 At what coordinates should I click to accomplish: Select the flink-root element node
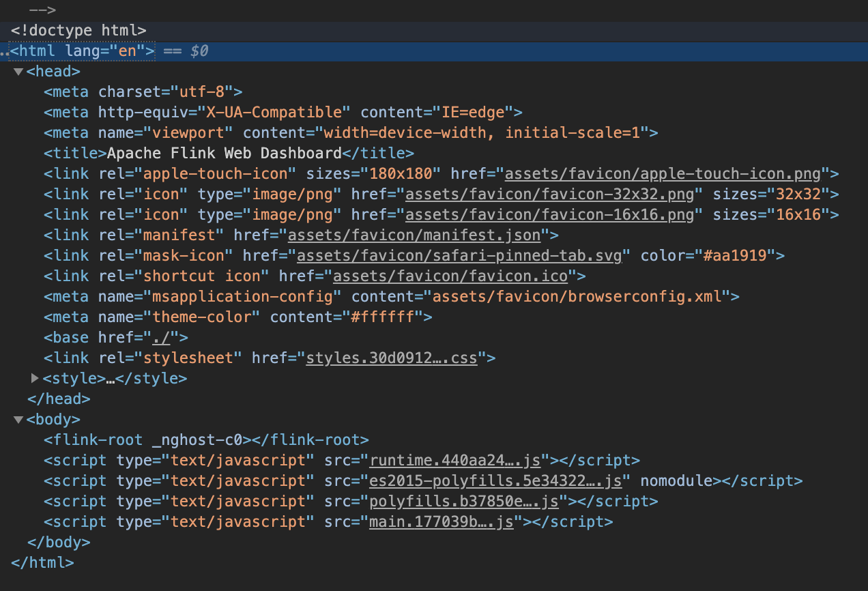(206, 439)
